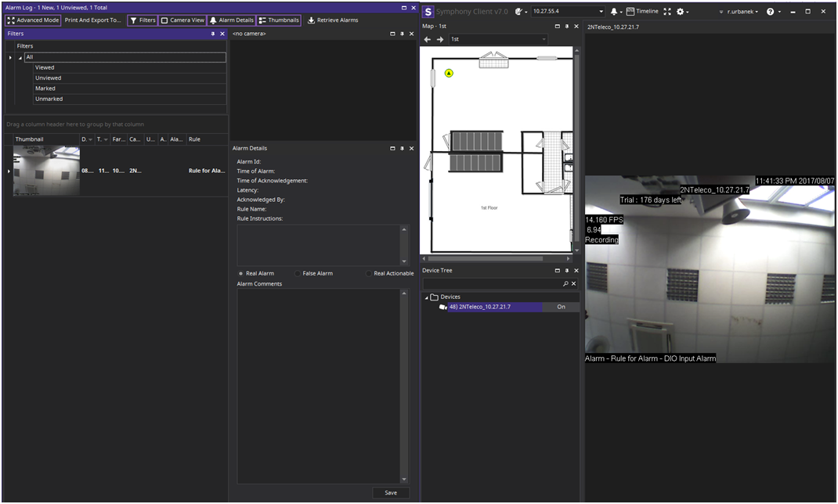Click the Save button under Alarm Comments
Screen dimensions: 838x504
coord(390,492)
